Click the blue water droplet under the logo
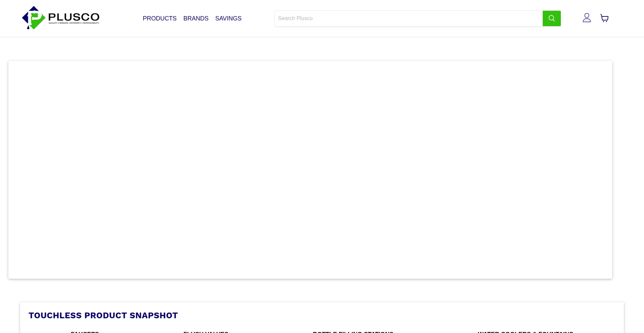 [x=28, y=27]
